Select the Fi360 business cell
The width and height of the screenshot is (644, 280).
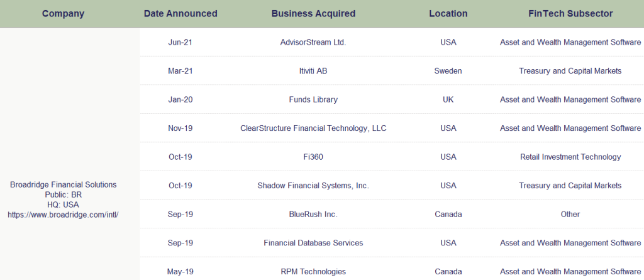(313, 157)
